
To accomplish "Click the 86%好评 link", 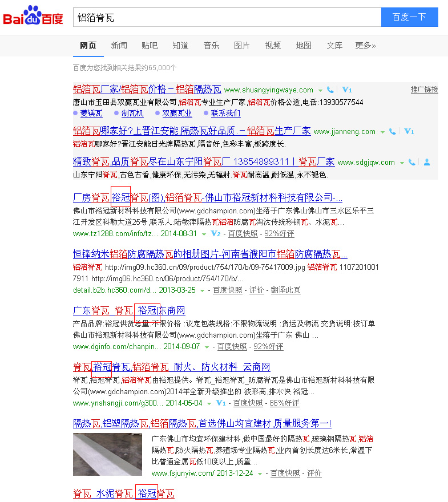I will click(284, 403).
